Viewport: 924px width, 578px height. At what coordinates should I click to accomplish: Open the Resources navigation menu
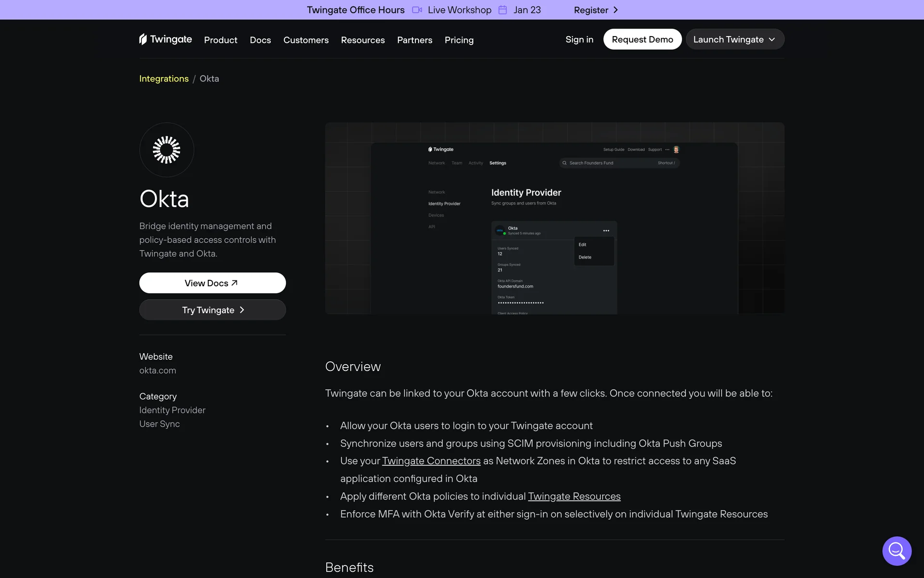(x=362, y=40)
